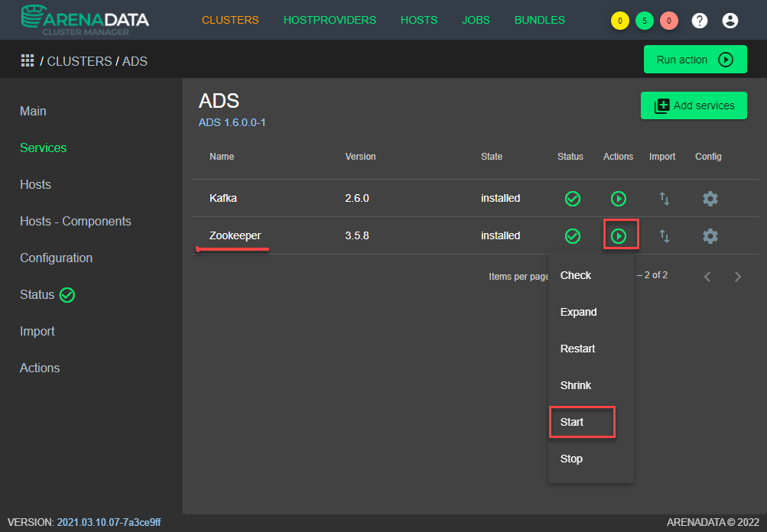767x532 pixels.
Task: Open Zookeeper config gear icon
Action: point(710,236)
